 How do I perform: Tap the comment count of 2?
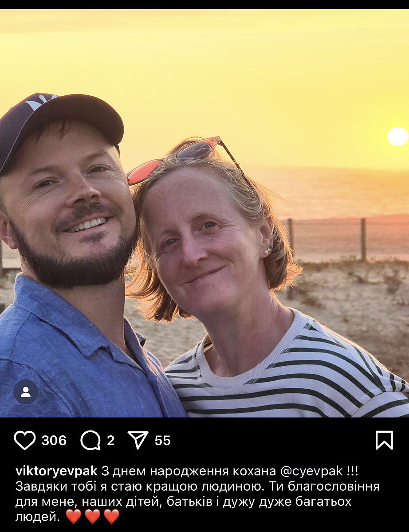(110, 440)
